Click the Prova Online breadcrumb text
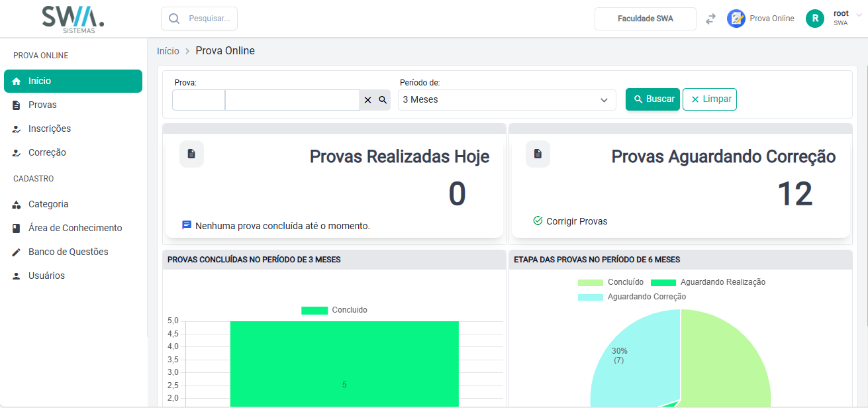The image size is (868, 408). click(225, 51)
